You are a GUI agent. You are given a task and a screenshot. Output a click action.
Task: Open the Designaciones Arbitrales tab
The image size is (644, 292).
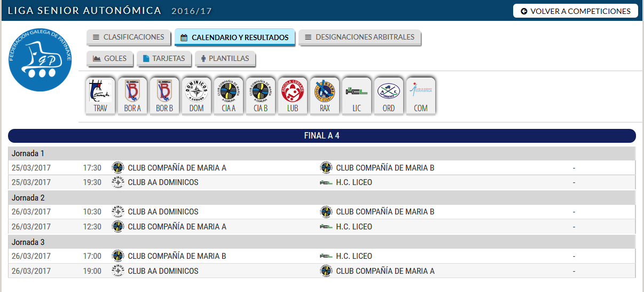pyautogui.click(x=359, y=37)
